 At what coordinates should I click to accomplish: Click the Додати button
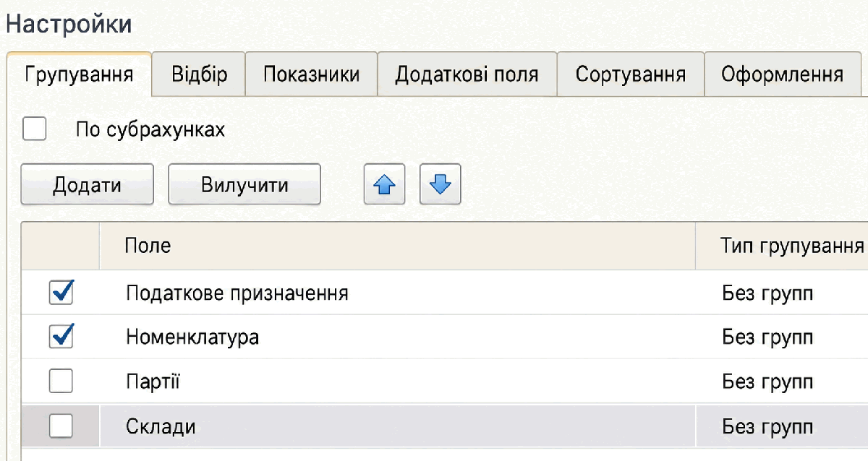pos(87,185)
